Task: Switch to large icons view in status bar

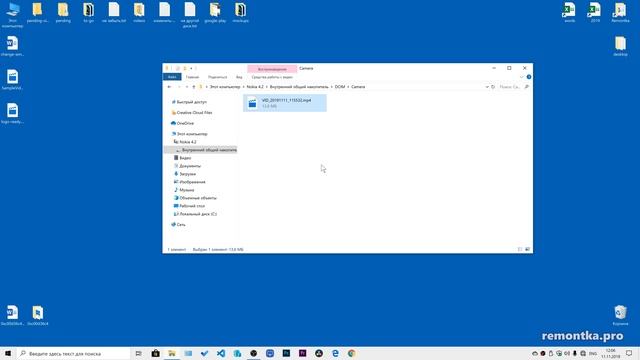Action: point(527,249)
